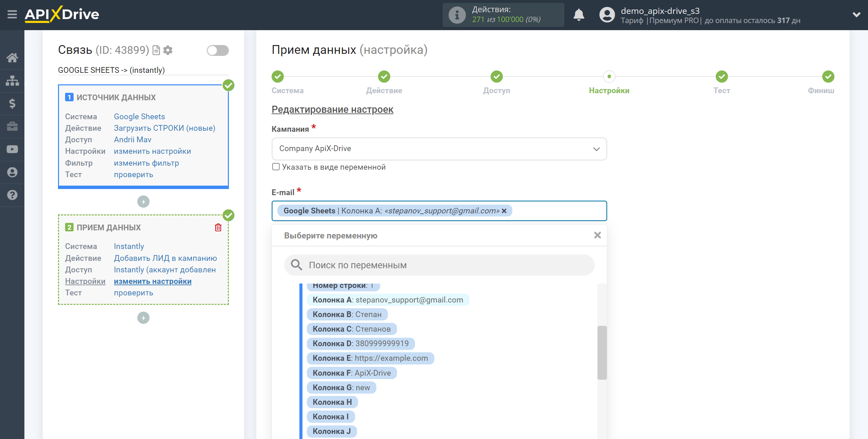
Task: Open connection notes document icon
Action: [156, 50]
